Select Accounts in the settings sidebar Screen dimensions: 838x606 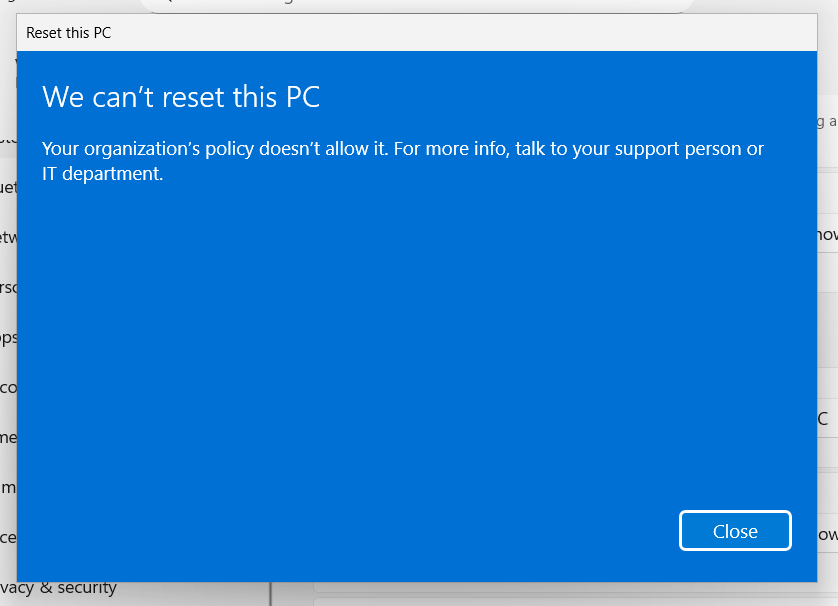tap(8, 387)
